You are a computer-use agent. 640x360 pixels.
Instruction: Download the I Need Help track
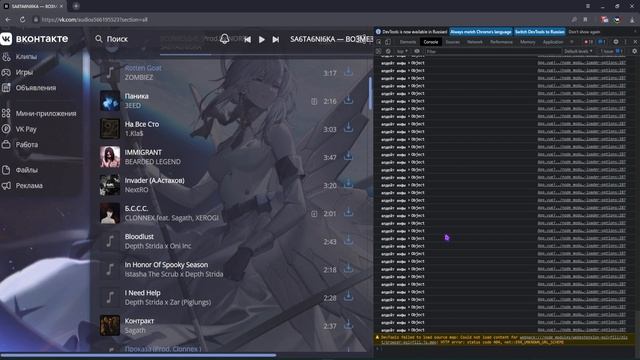pyautogui.click(x=348, y=297)
